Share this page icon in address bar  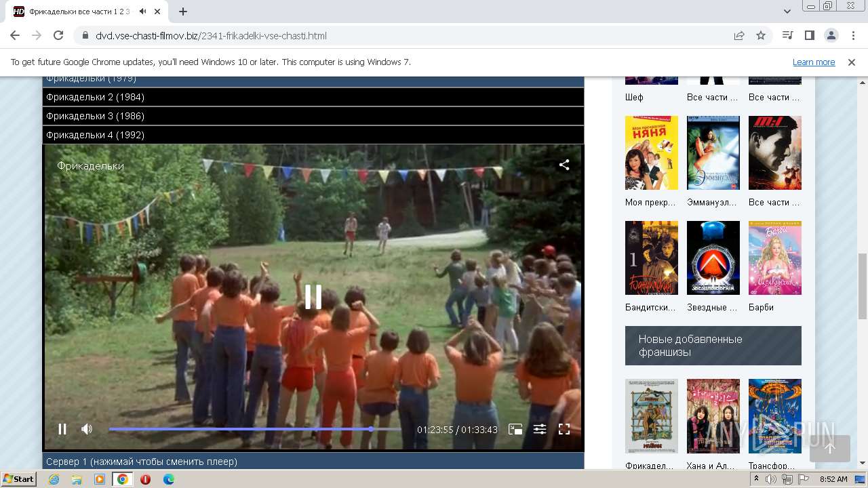tap(739, 35)
